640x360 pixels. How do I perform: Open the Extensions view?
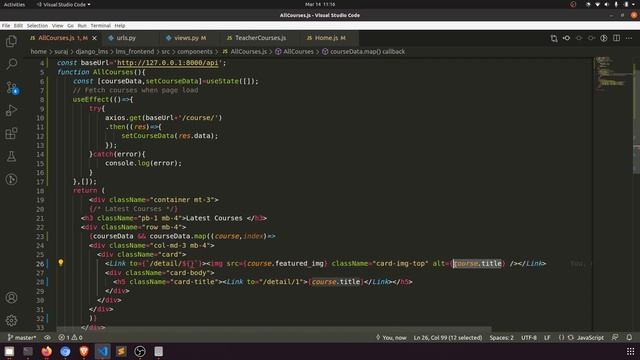pyautogui.click(x=11, y=133)
